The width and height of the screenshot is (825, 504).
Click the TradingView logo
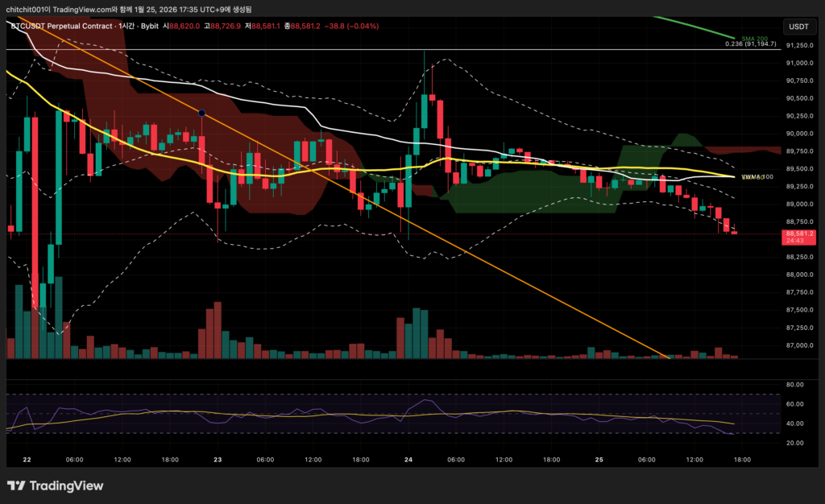click(55, 485)
